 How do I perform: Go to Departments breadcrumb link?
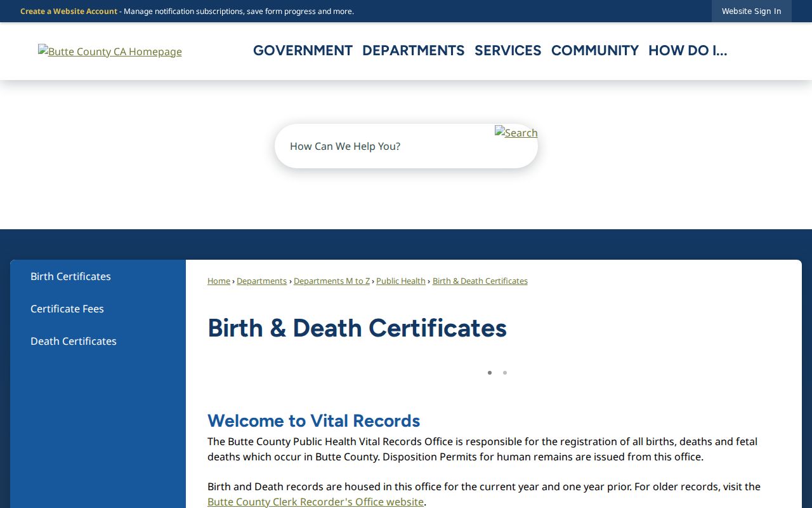click(261, 281)
